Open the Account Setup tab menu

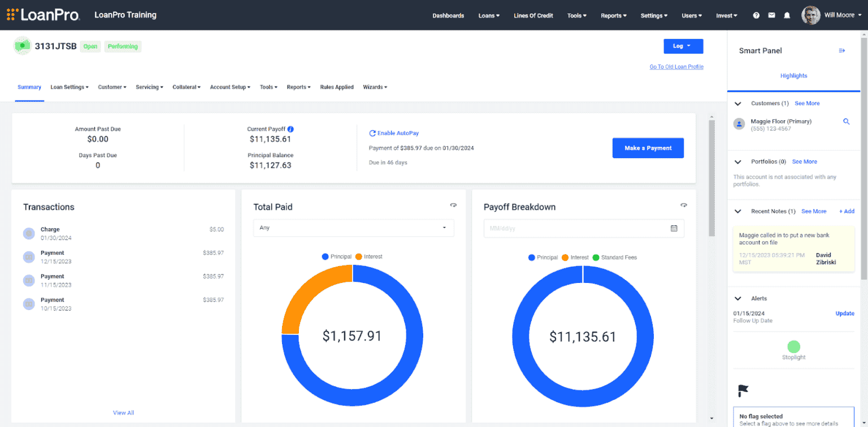pos(230,87)
